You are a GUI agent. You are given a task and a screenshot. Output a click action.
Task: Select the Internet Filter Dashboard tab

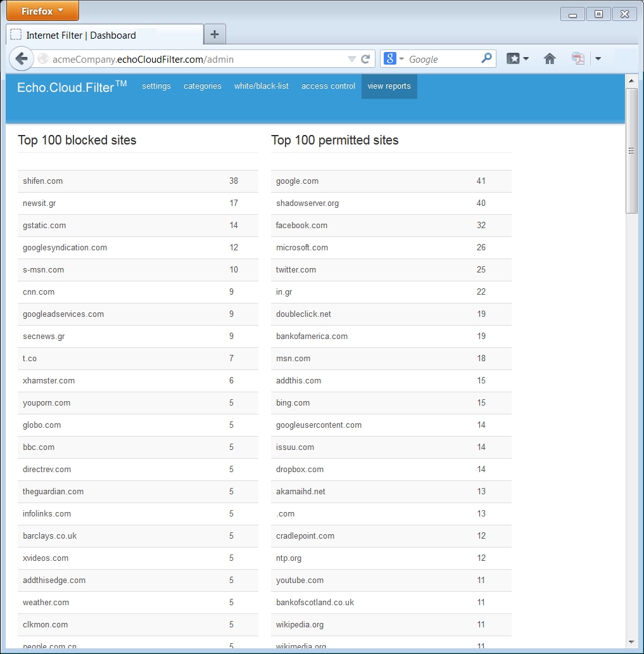pyautogui.click(x=104, y=35)
